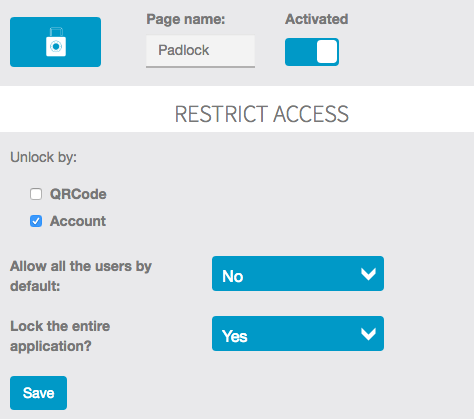474x419 pixels.
Task: Click the Page name label
Action: 186,19
